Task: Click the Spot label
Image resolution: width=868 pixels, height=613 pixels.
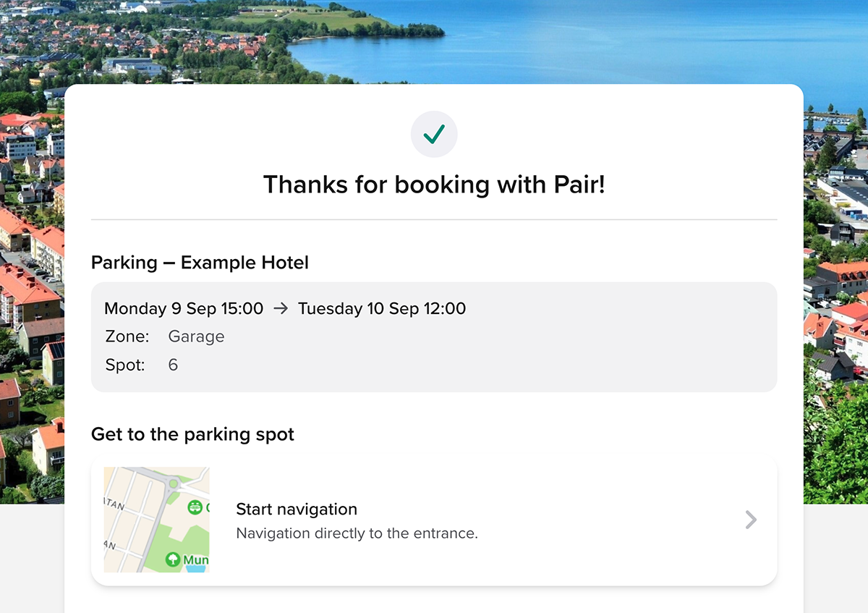Action: [124, 365]
